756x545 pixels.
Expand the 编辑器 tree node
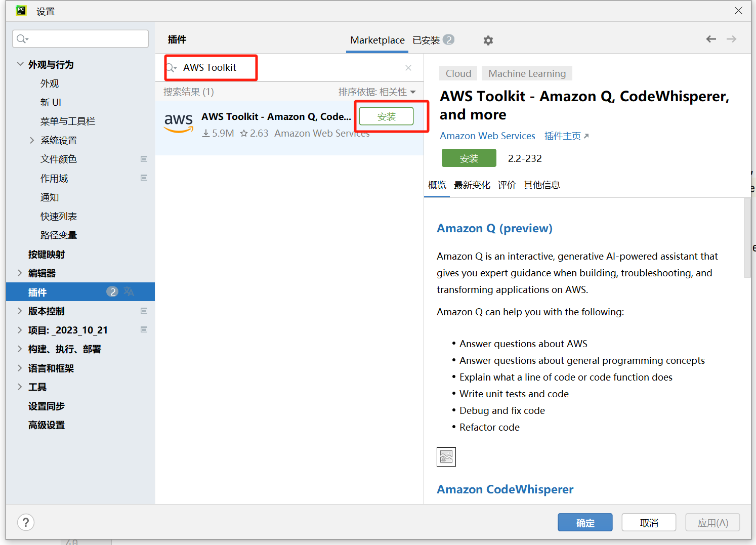[20, 273]
